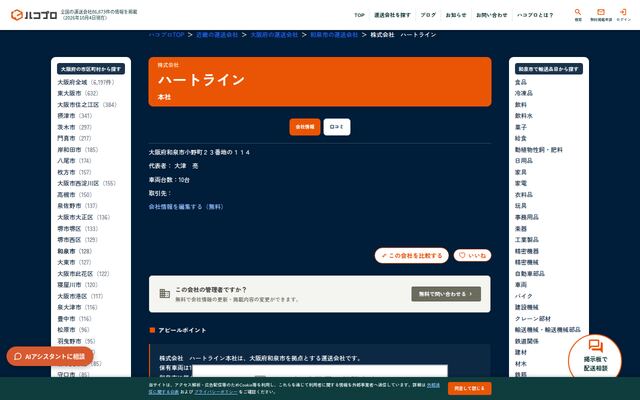Click この会社を比較する button

click(x=411, y=256)
